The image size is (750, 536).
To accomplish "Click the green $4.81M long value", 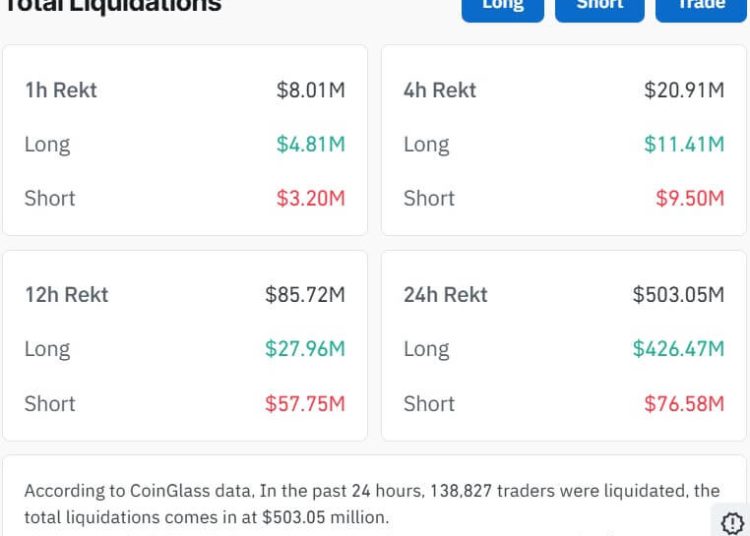I will 311,144.
